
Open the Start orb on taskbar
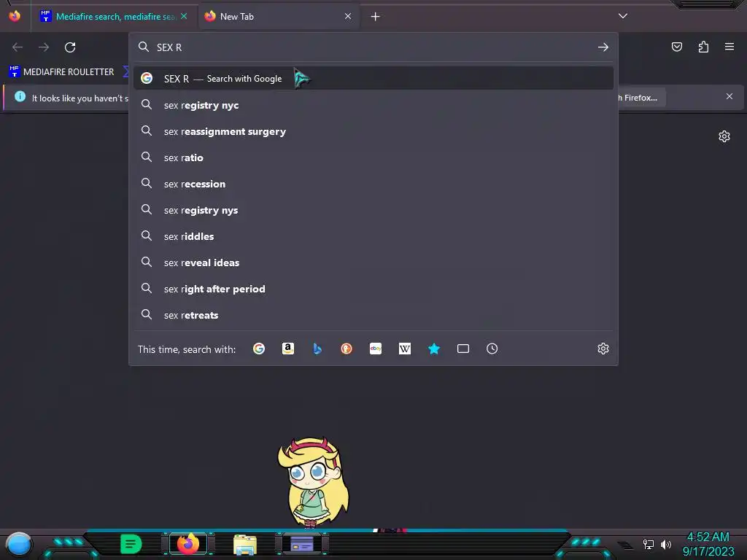(x=19, y=544)
